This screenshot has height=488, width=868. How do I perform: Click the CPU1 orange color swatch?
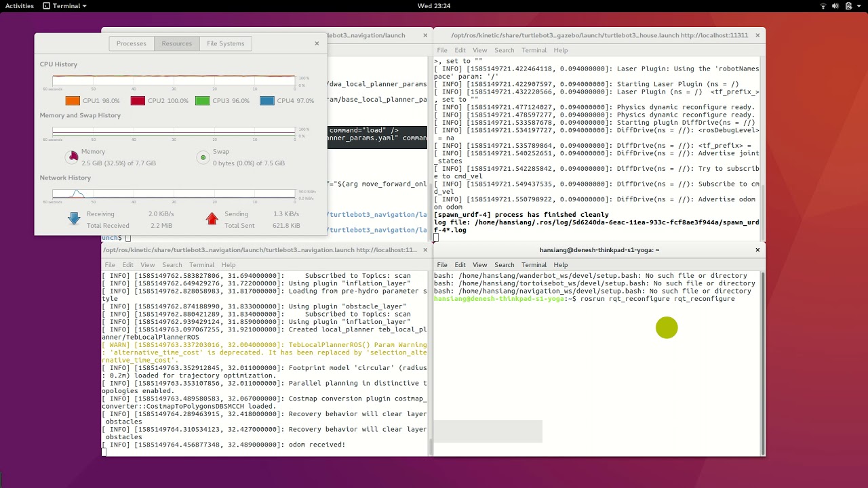tap(73, 101)
